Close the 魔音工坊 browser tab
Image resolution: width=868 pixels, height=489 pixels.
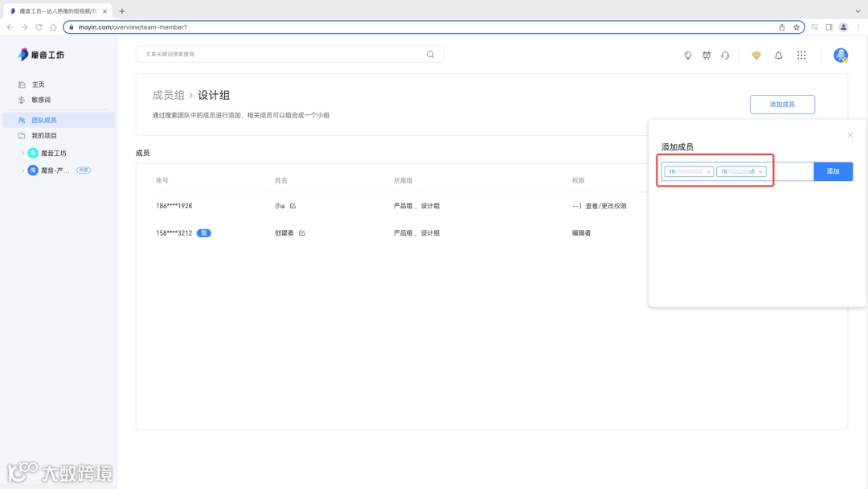(104, 11)
